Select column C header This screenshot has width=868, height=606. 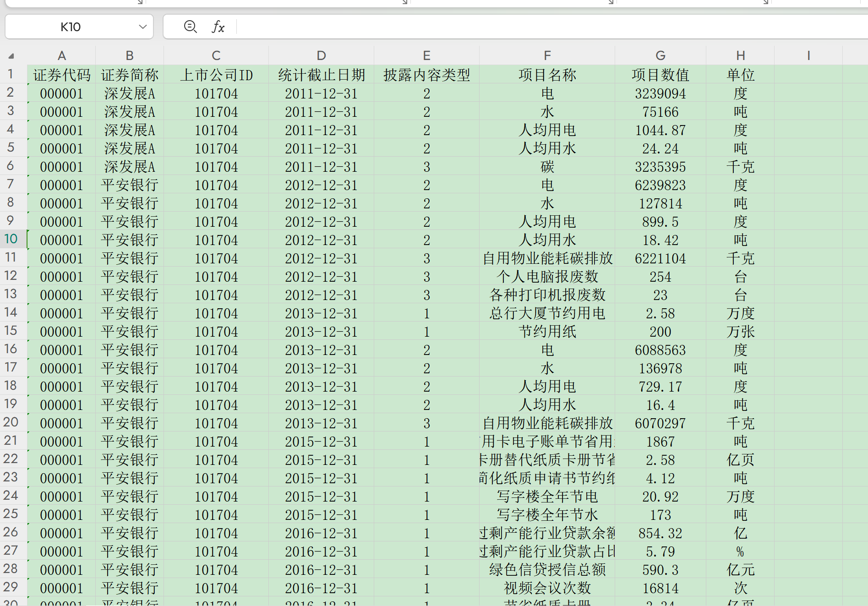pos(216,55)
